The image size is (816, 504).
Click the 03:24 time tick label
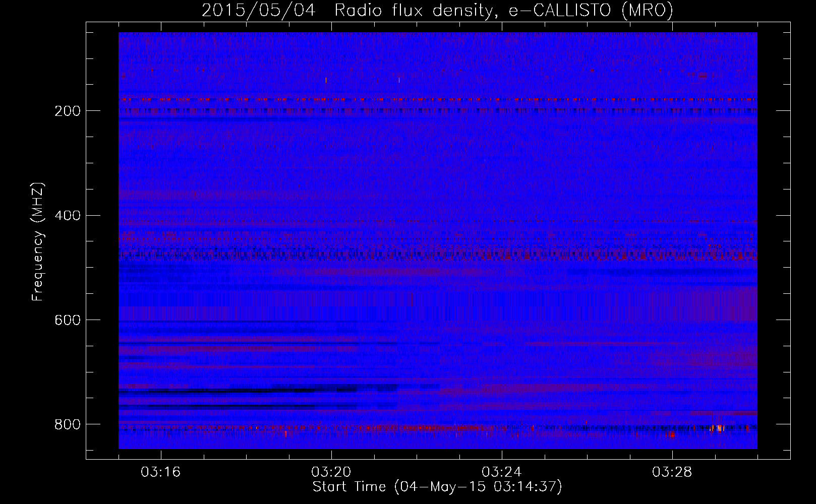502,472
